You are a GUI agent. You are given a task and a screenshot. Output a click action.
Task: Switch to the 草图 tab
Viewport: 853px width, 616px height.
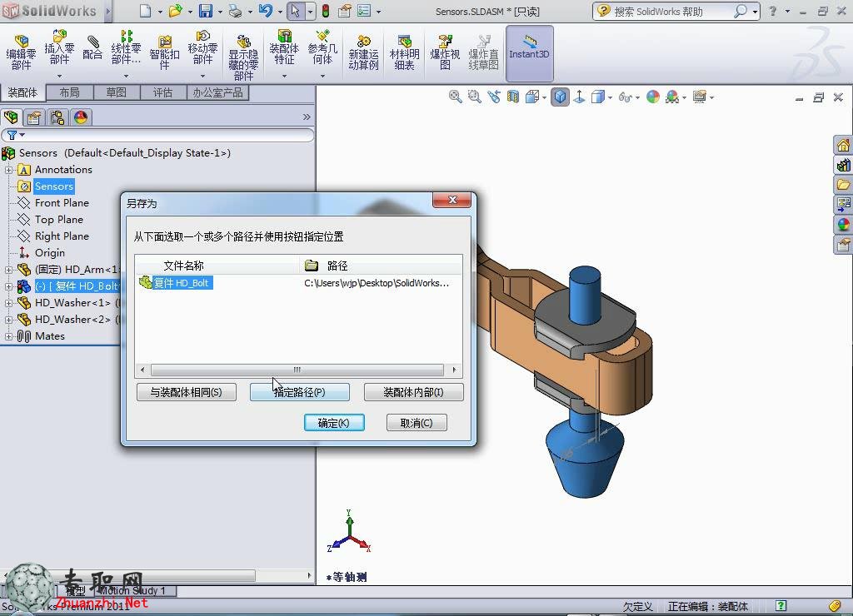pyautogui.click(x=117, y=92)
